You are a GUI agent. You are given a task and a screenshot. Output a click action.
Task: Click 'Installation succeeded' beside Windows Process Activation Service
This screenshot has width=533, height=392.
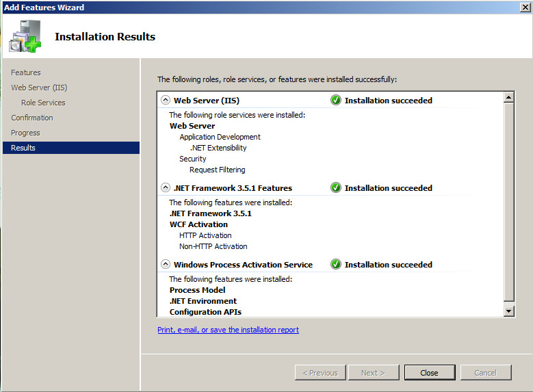[389, 265]
